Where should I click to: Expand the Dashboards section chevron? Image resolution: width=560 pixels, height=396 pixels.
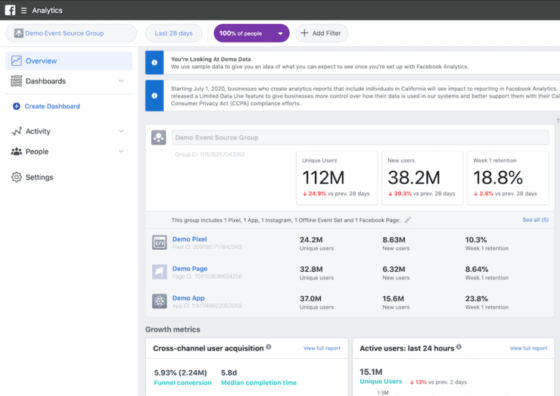pos(121,81)
